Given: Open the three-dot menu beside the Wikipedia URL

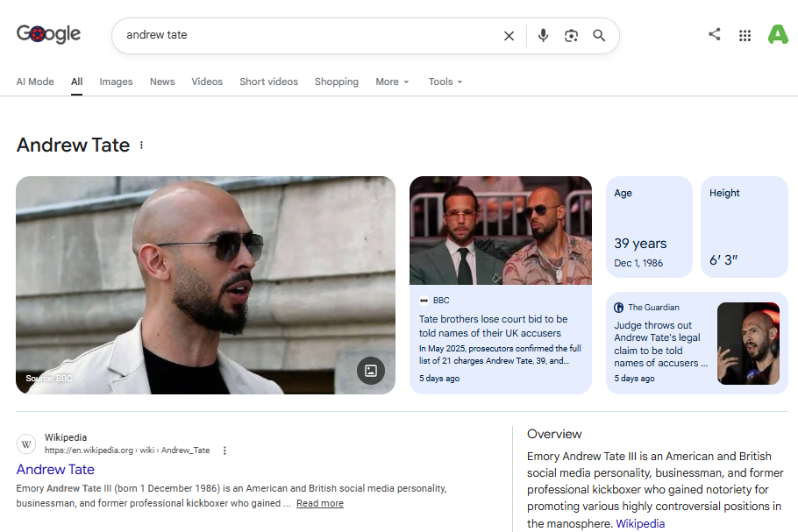Looking at the screenshot, I should tap(224, 450).
